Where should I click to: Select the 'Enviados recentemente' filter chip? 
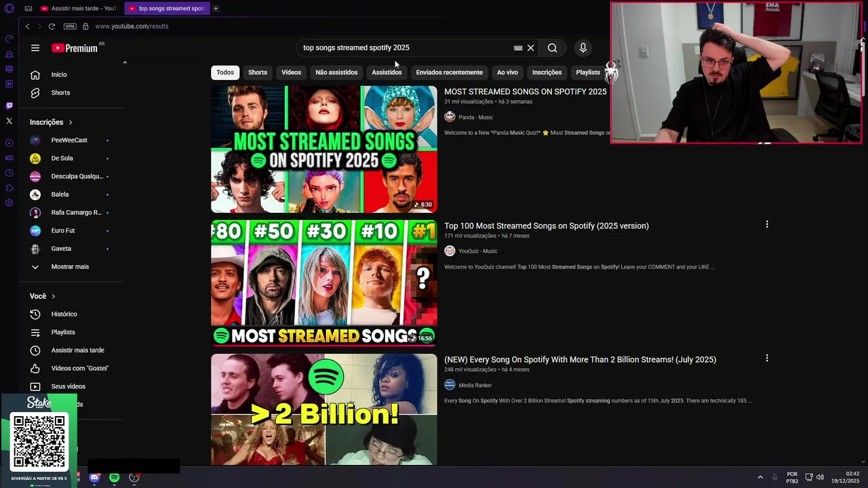(450, 73)
